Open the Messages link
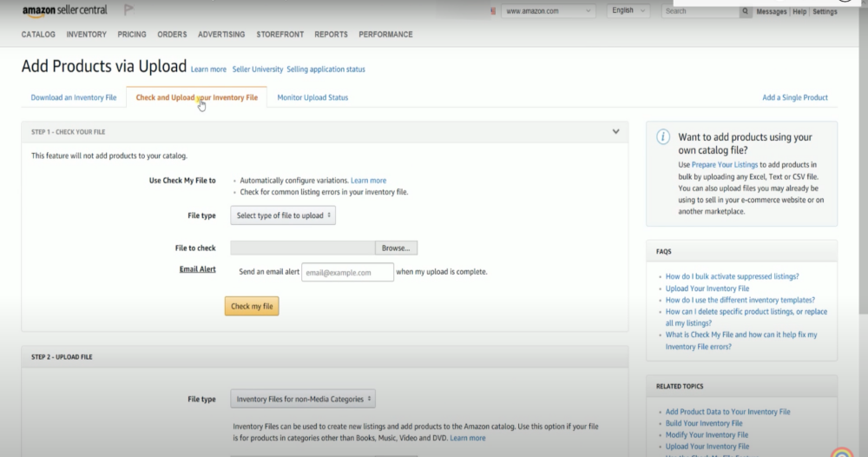 pos(771,11)
